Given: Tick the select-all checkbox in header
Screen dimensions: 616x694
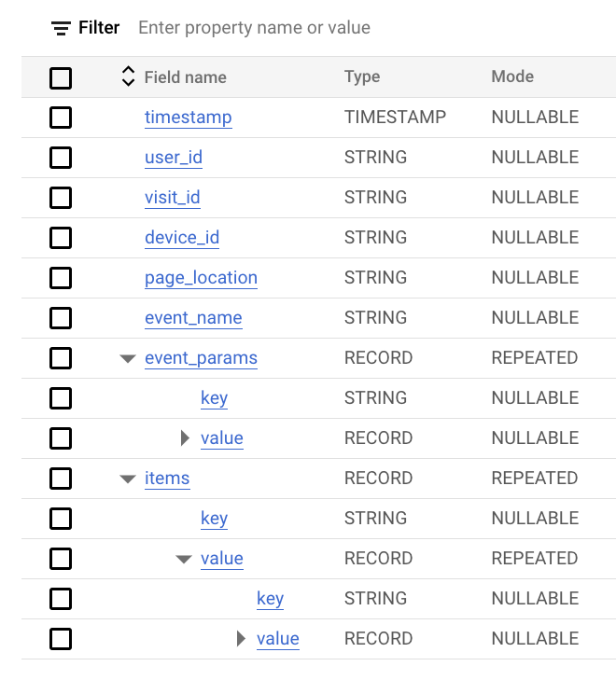Looking at the screenshot, I should click(61, 78).
